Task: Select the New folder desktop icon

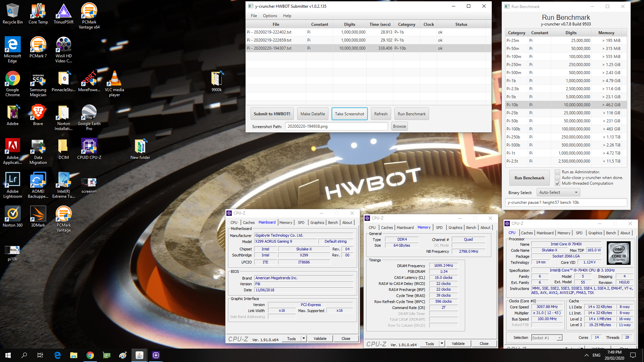Action: [140, 149]
